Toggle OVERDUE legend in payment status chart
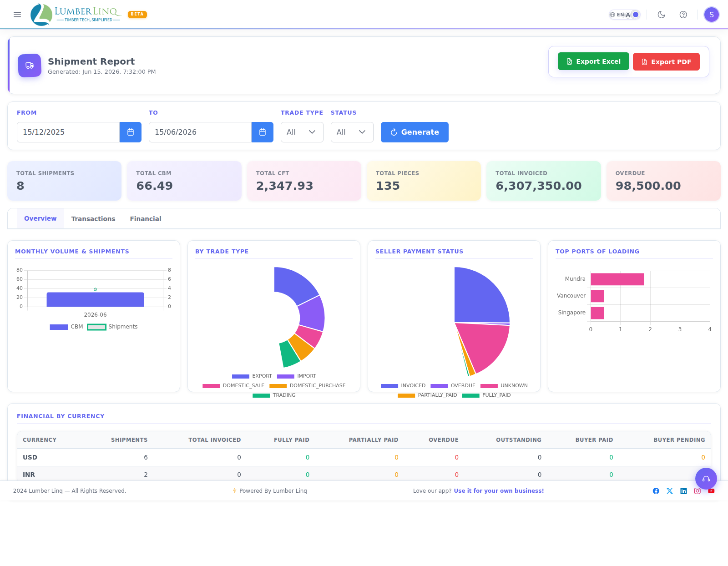This screenshot has height=566, width=728. 453,386
